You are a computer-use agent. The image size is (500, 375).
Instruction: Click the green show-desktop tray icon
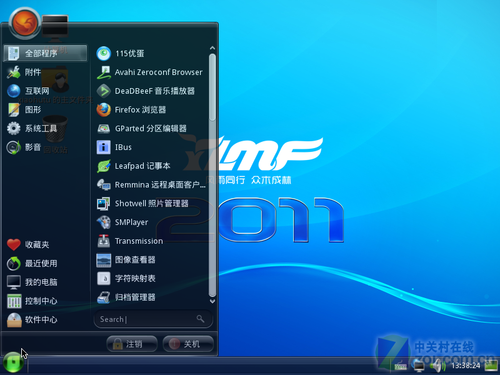click(x=491, y=366)
